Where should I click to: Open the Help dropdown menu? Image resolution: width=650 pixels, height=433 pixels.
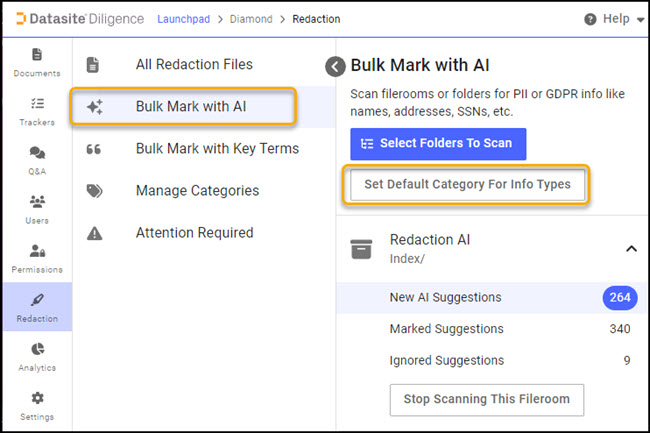click(x=614, y=19)
